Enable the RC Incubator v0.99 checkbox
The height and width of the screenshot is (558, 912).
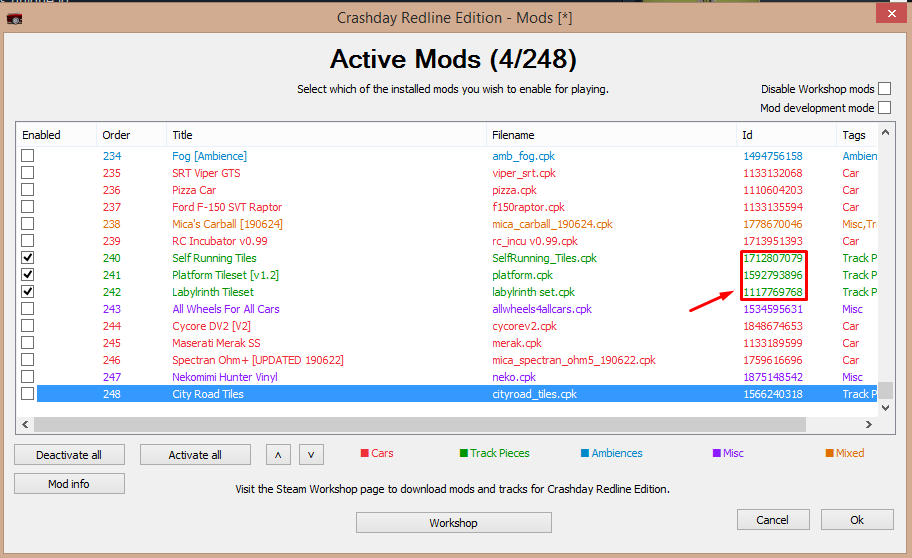click(27, 240)
